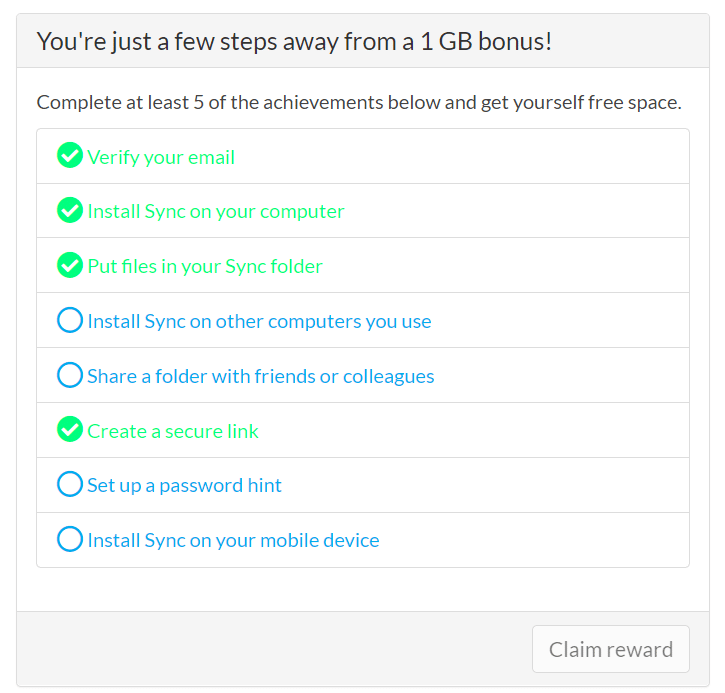Click the 1 GB bonus panel heading
Viewport: 725px width, 693px height.
pos(294,42)
